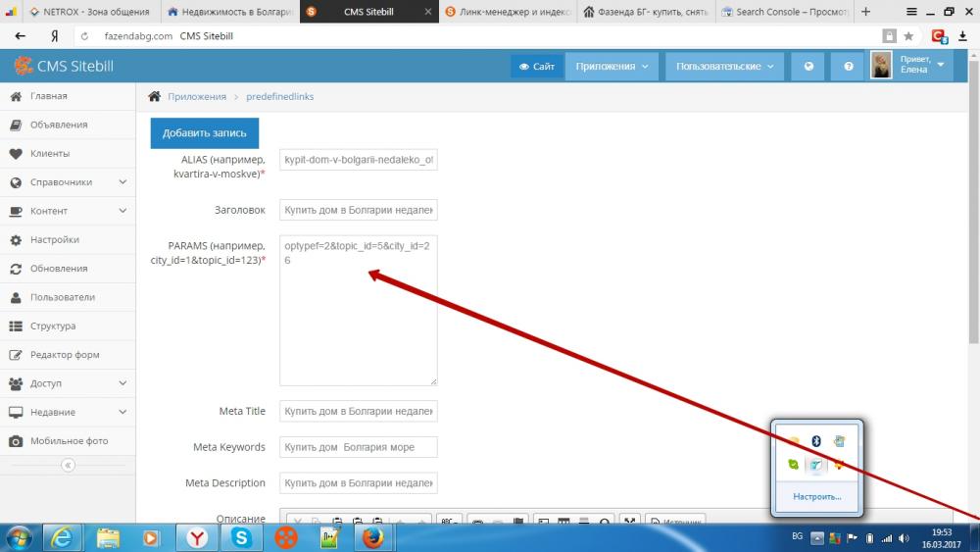Image resolution: width=980 pixels, height=552 pixels.
Task: Open Клиенты in the sidebar
Action: 68,154
